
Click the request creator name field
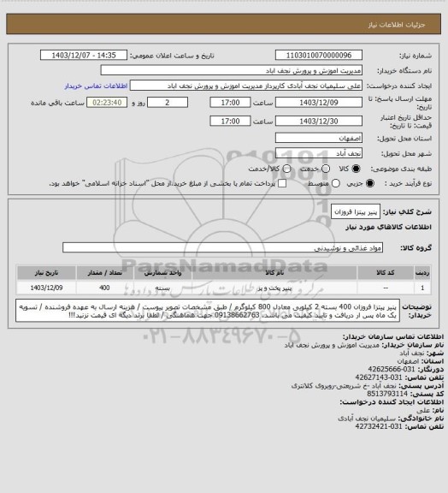pos(246,86)
